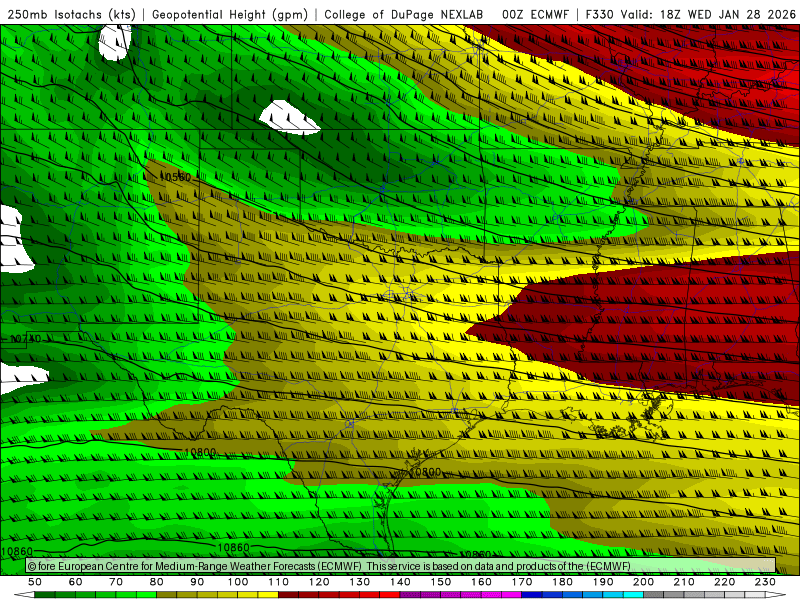Viewport: 800px width, 600px height.
Task: Click the 150 value on the color scale
Action: coord(441,582)
